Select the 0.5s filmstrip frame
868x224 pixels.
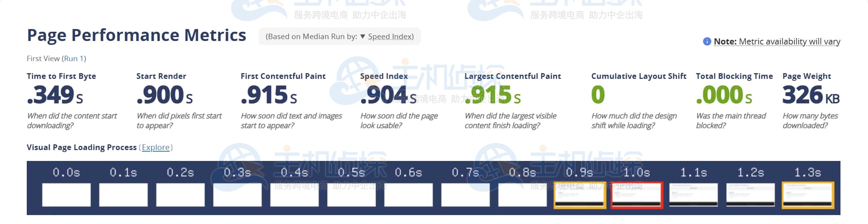(351, 195)
